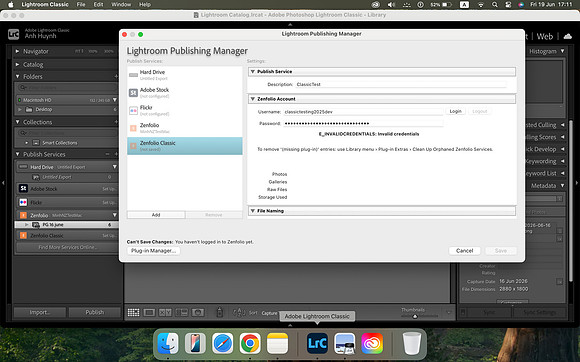Open Zenfolio service dropdown in left panel
This screenshot has height=362, width=580.
pyautogui.click(x=115, y=215)
